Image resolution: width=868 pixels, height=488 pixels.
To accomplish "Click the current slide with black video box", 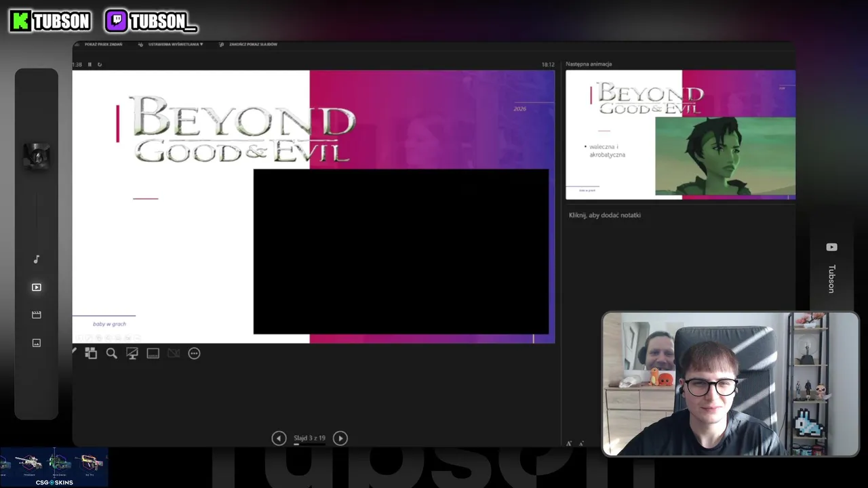I will [x=313, y=207].
